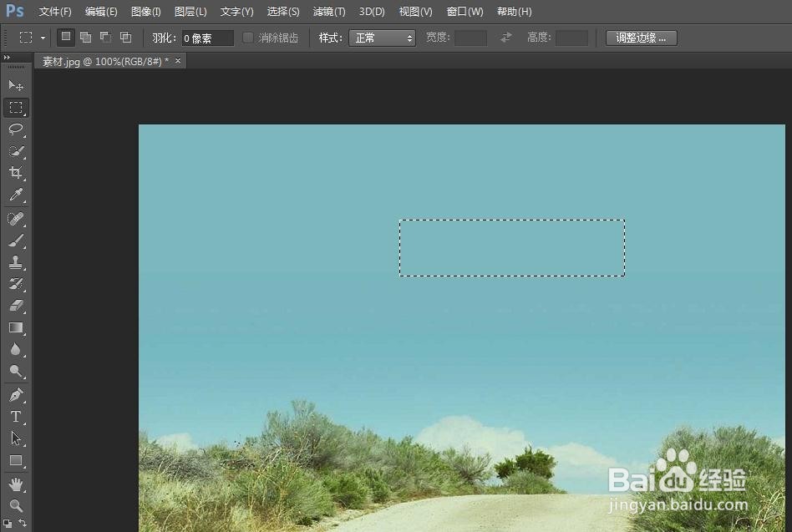Click the 调整边缘 button
Image resolution: width=792 pixels, height=532 pixels.
click(x=641, y=38)
